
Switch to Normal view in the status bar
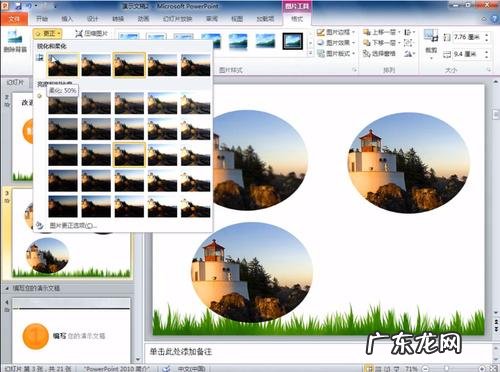pos(369,369)
